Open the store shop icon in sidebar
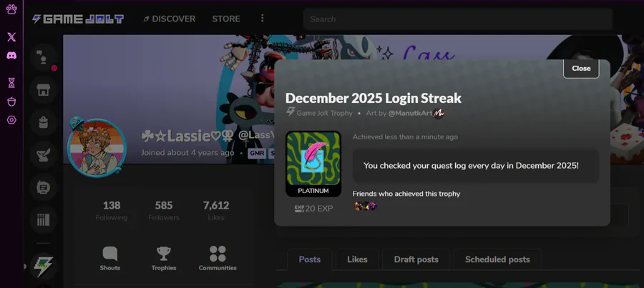 (43, 90)
